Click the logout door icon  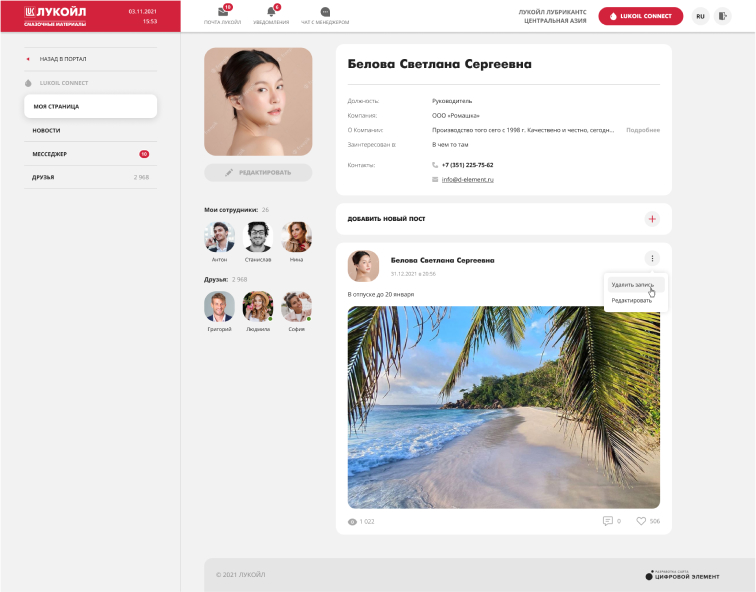[x=723, y=16]
